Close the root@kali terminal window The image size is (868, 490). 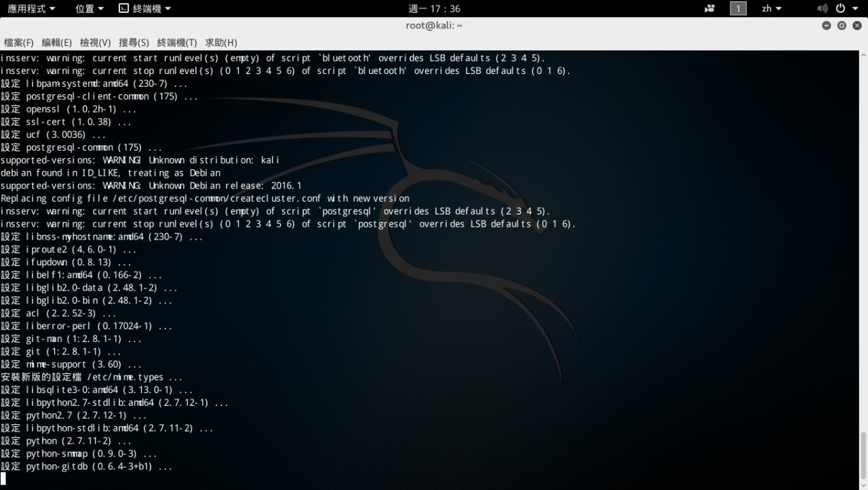(x=857, y=26)
